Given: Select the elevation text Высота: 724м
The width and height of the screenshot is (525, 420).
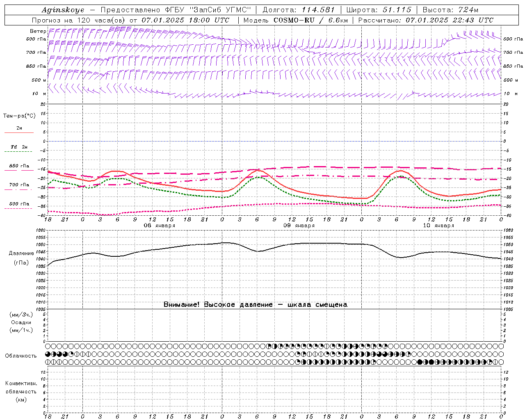Looking at the screenshot, I should point(450,10).
